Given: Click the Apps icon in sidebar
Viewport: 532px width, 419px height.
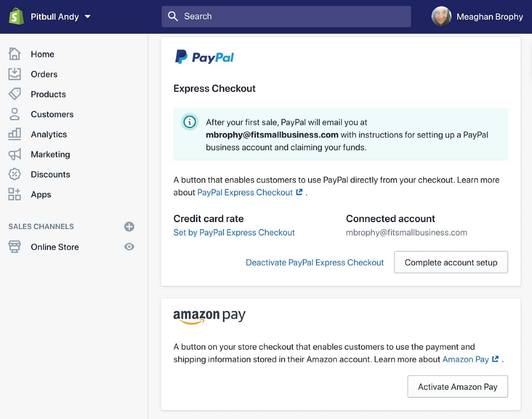Looking at the screenshot, I should (x=14, y=194).
